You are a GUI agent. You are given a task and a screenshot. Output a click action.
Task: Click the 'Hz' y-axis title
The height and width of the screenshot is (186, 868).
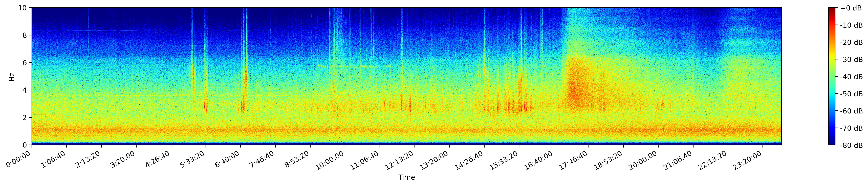point(12,77)
